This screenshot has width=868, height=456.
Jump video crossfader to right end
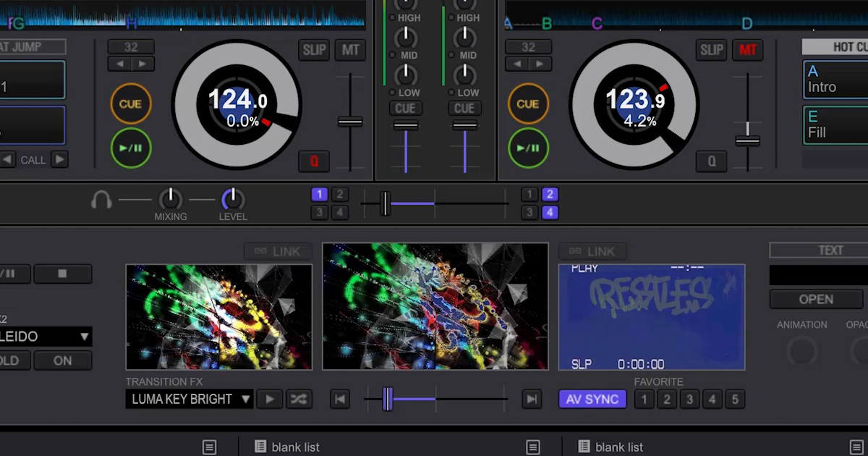[532, 399]
